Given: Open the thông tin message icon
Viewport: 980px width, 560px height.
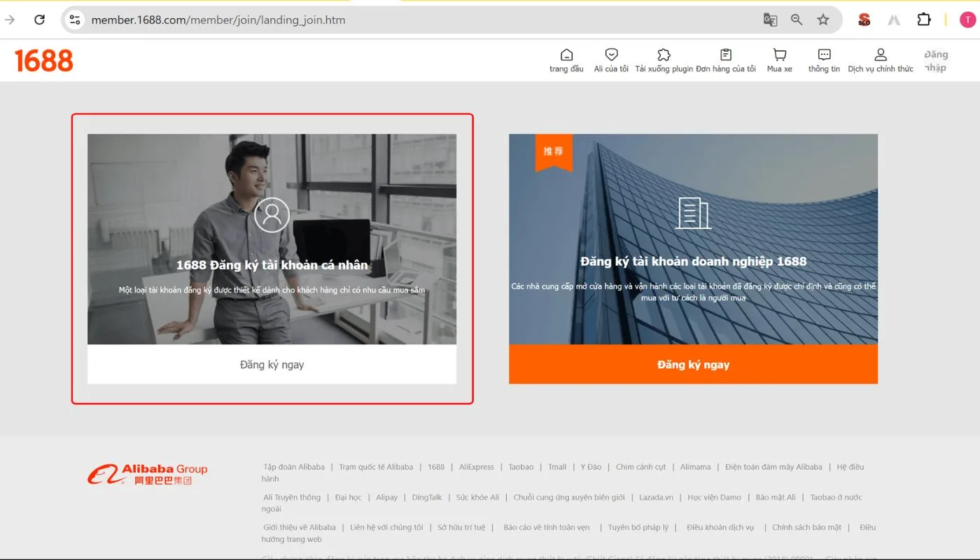Looking at the screenshot, I should point(825,55).
